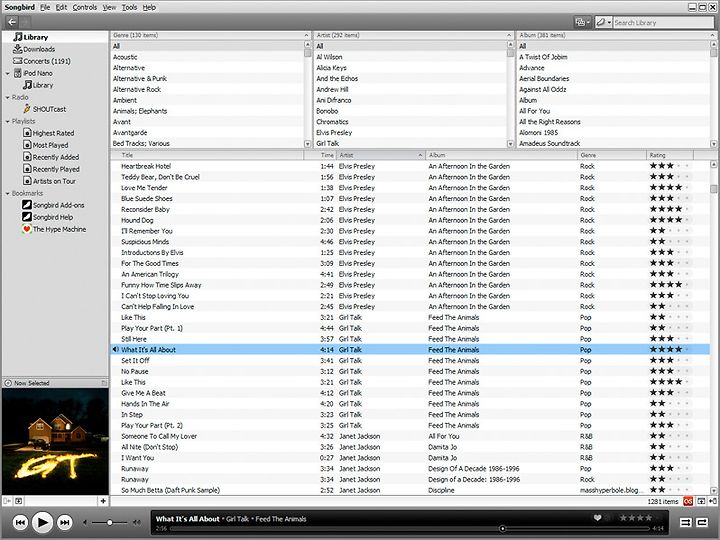
Task: Open the View menu
Action: tap(109, 7)
